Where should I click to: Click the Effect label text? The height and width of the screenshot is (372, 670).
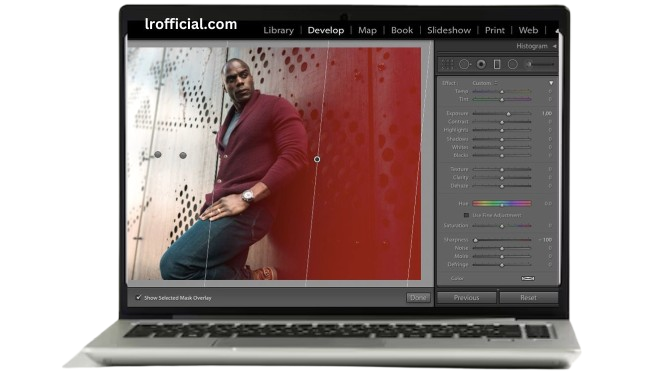449,83
